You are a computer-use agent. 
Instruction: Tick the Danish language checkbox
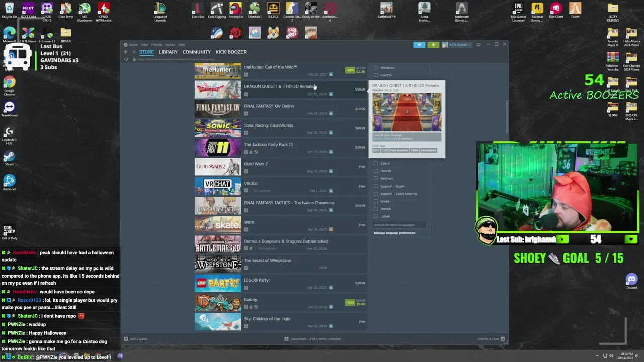coord(376,171)
